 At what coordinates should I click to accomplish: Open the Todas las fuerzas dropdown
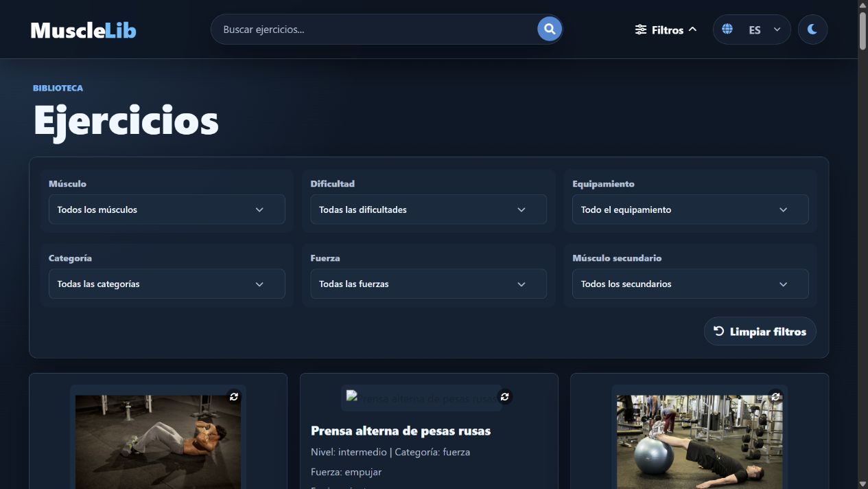click(428, 284)
